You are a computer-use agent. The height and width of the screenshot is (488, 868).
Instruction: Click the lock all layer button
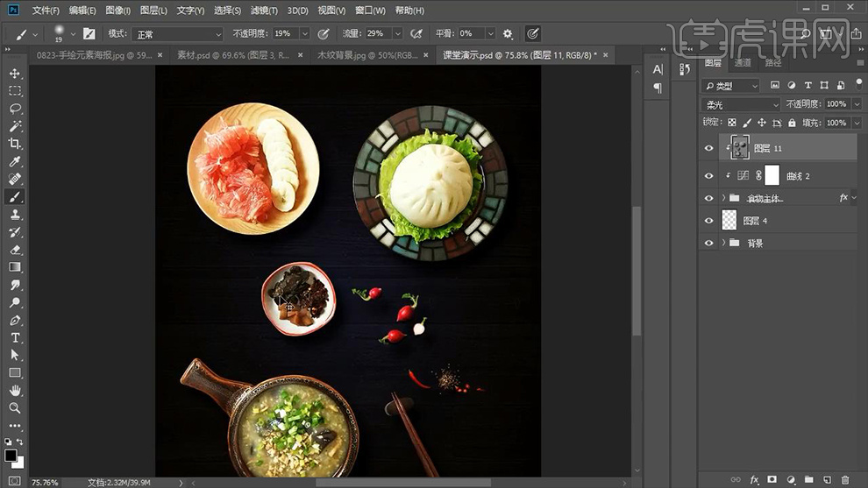pyautogui.click(x=792, y=124)
